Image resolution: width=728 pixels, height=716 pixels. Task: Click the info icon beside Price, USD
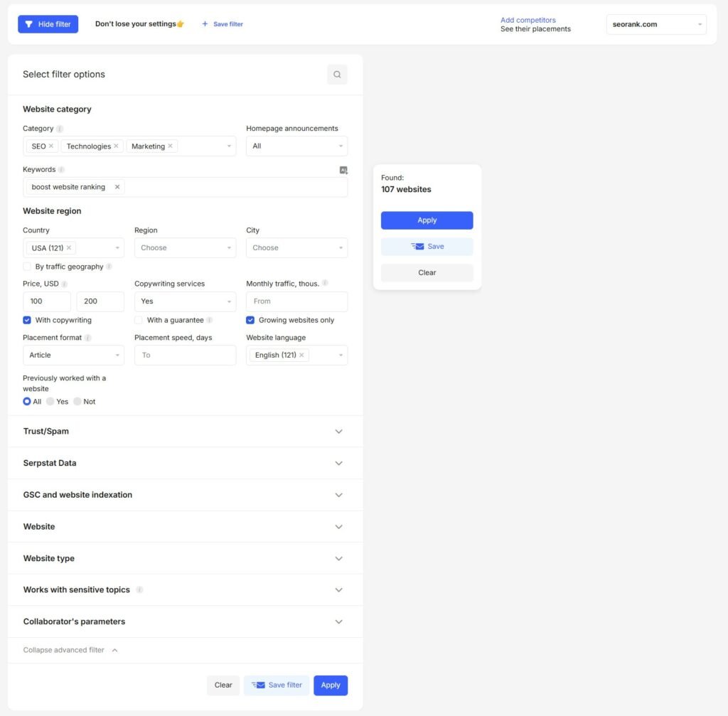pos(64,284)
